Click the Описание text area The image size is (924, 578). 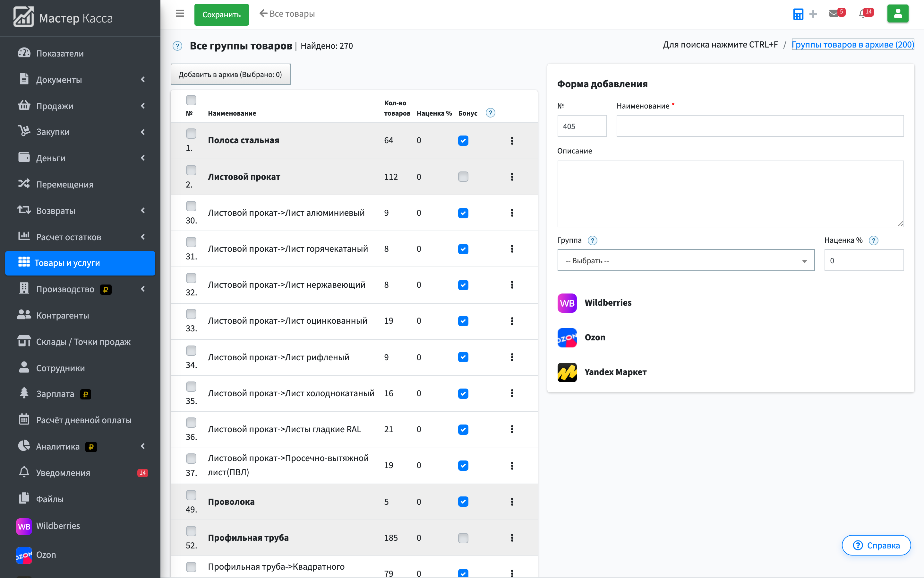tap(731, 194)
